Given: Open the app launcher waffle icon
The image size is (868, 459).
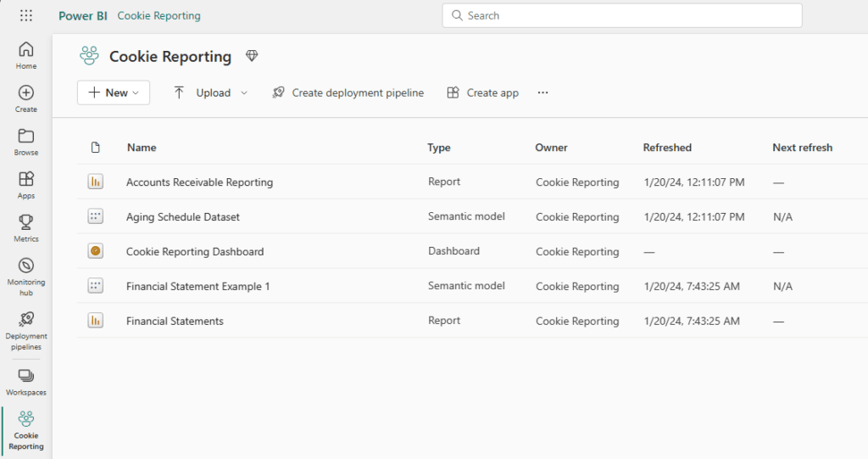Looking at the screenshot, I should point(26,15).
